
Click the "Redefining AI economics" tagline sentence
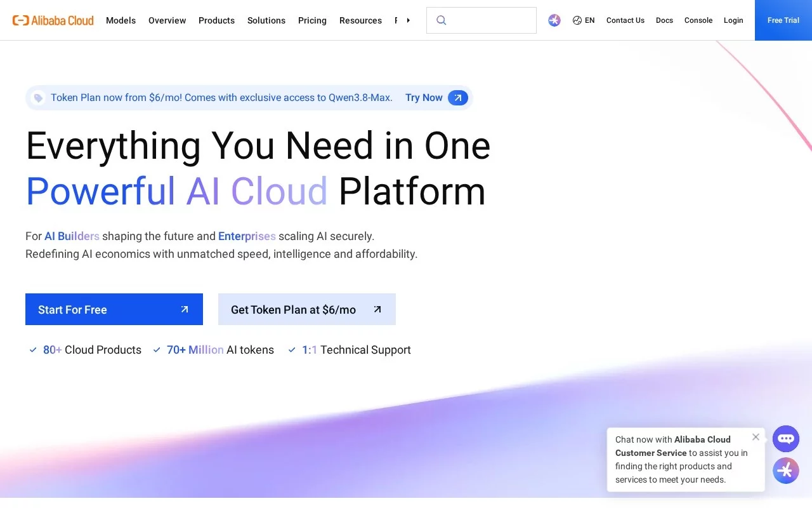tap(221, 254)
